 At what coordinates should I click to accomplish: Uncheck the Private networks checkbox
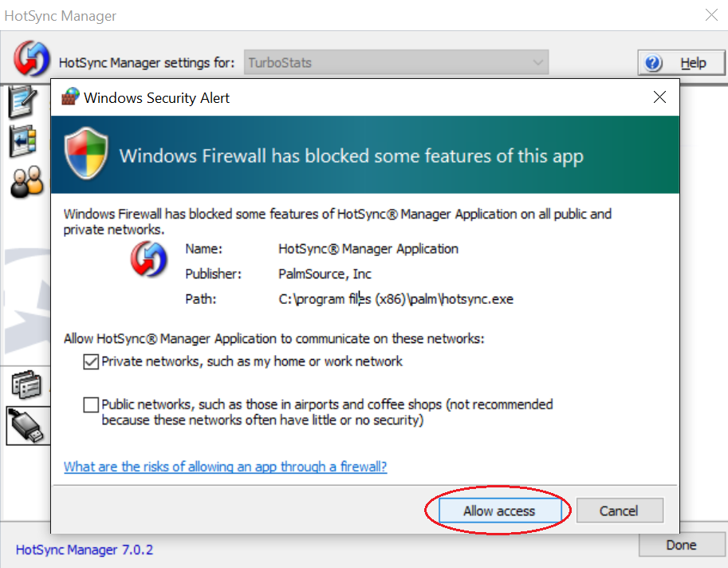pyautogui.click(x=91, y=361)
